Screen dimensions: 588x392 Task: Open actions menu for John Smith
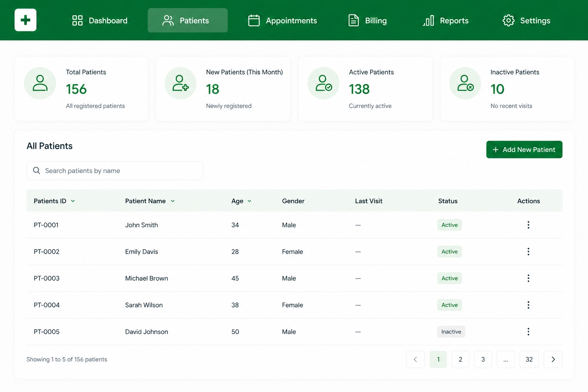[x=528, y=225]
